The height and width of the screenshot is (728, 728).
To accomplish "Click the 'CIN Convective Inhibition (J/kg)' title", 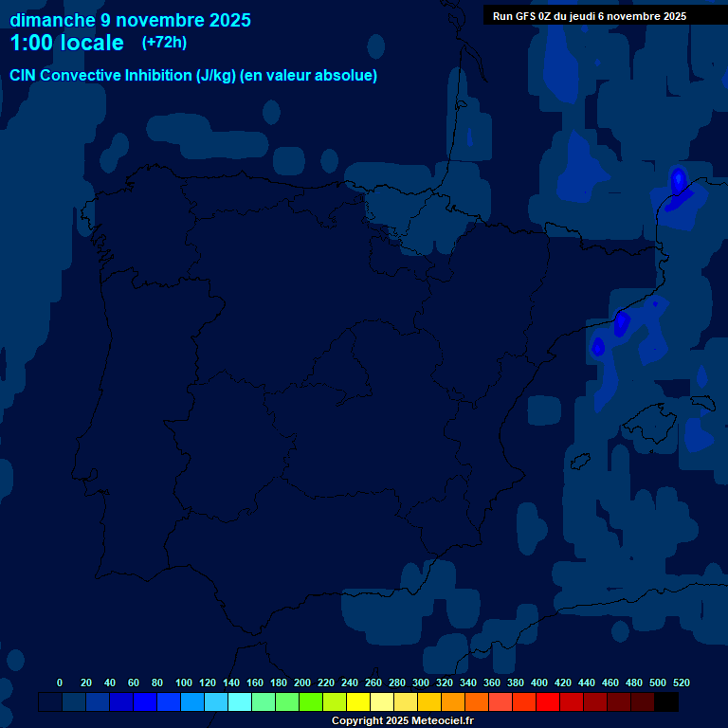I will click(123, 75).
